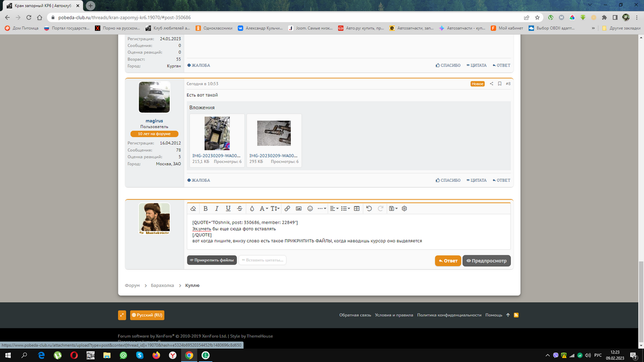Click the Прикрепить файлы button

pyautogui.click(x=211, y=260)
